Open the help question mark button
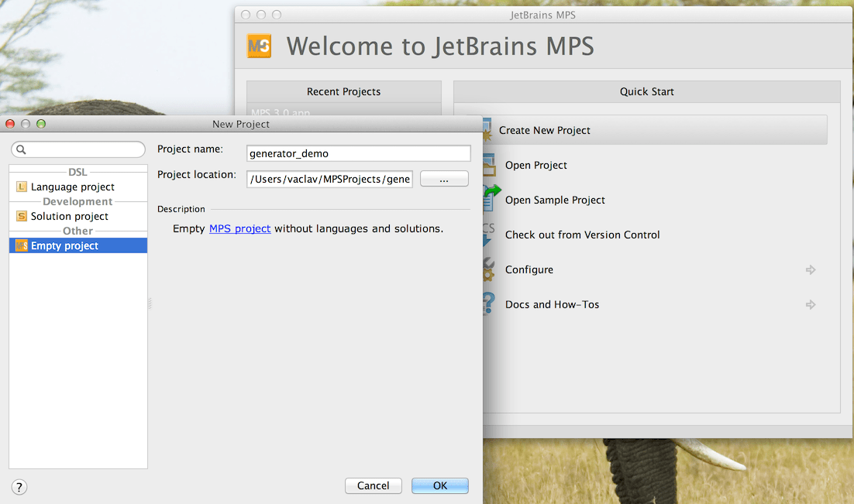The width and height of the screenshot is (854, 504). click(19, 486)
